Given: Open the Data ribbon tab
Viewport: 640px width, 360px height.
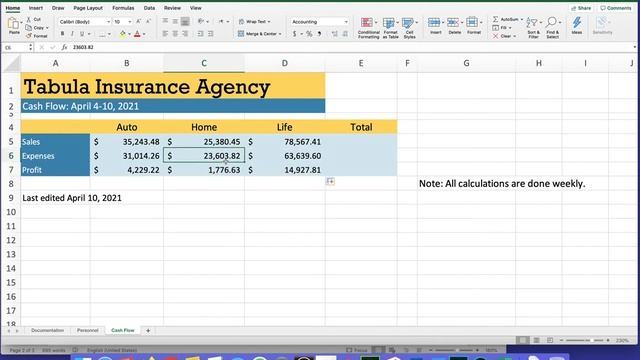Looking at the screenshot, I should click(149, 8).
